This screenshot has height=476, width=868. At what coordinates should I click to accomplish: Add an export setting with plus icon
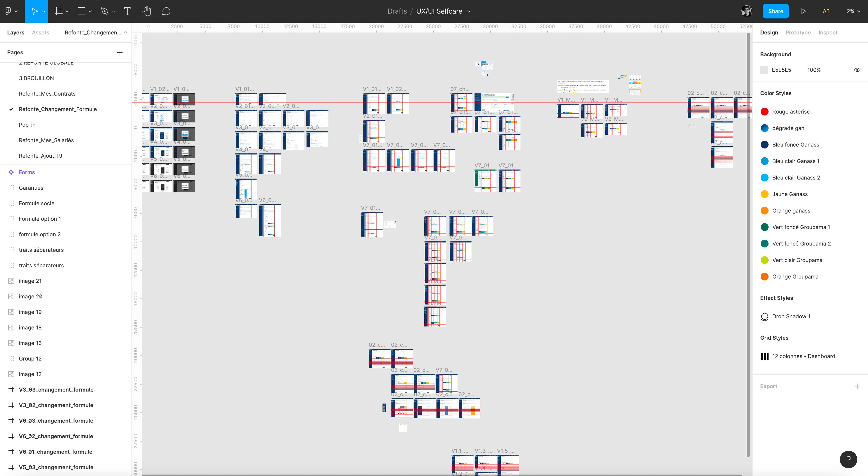857,386
